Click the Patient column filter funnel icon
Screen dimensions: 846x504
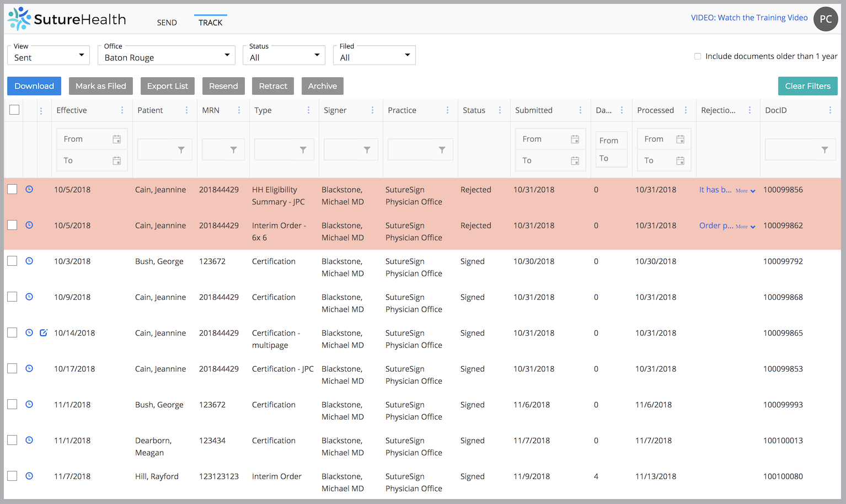pos(181,150)
